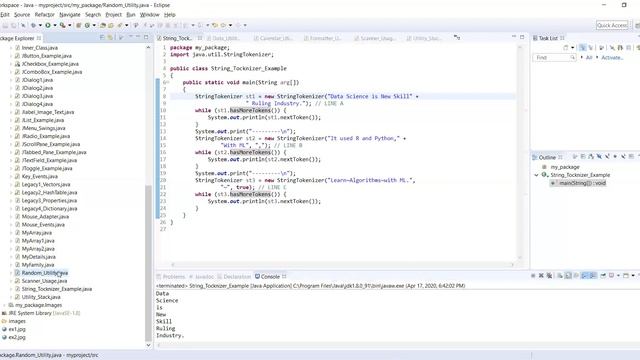Click Remove Launch X icon in the Console
The image size is (640, 360).
coord(541,276)
